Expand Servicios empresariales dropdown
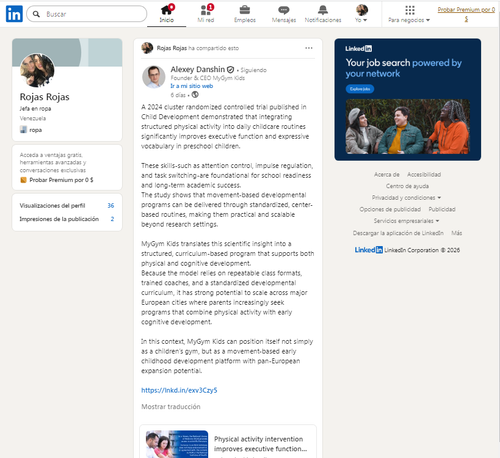The width and height of the screenshot is (500, 458). 406,221
